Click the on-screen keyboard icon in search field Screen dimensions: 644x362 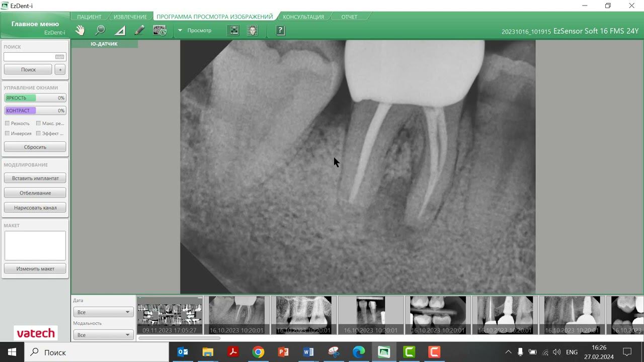point(60,57)
